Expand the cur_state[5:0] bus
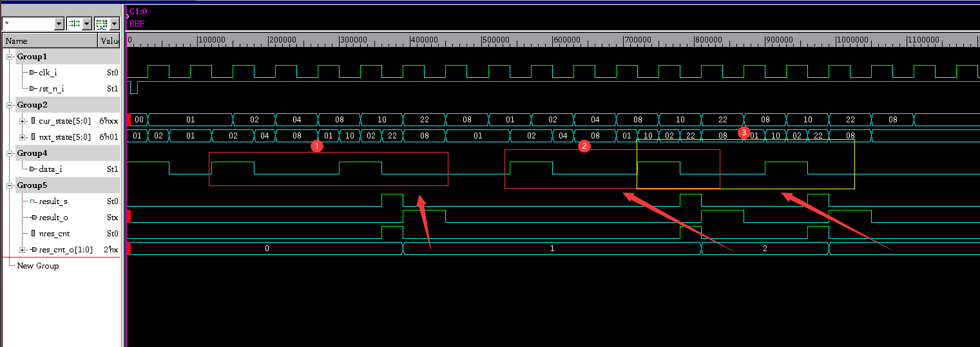This screenshot has width=980, height=347. pyautogui.click(x=23, y=121)
